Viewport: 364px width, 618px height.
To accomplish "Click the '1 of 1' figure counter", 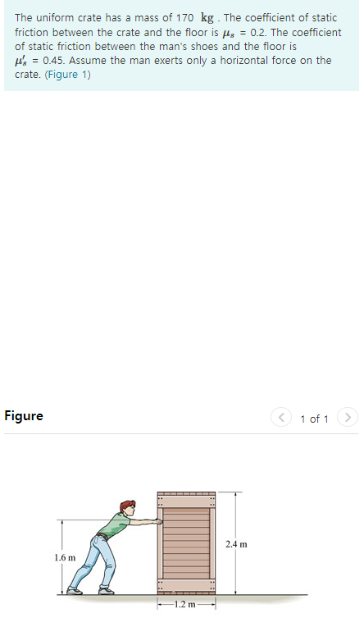I will 314,419.
